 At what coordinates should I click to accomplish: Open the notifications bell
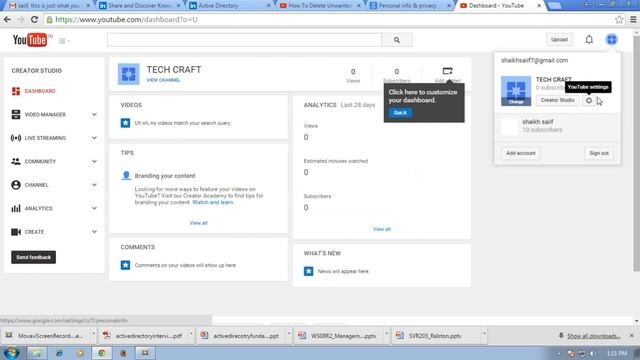point(589,40)
